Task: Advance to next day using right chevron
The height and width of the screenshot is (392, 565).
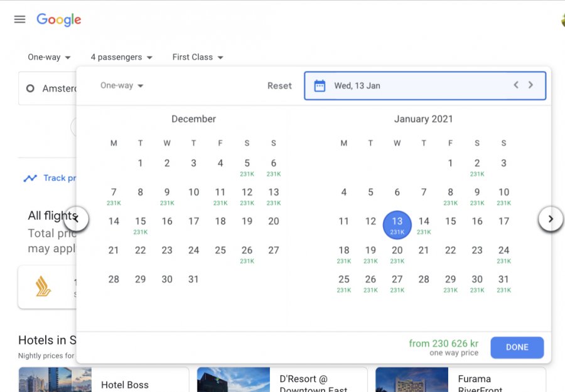Action: [x=531, y=85]
